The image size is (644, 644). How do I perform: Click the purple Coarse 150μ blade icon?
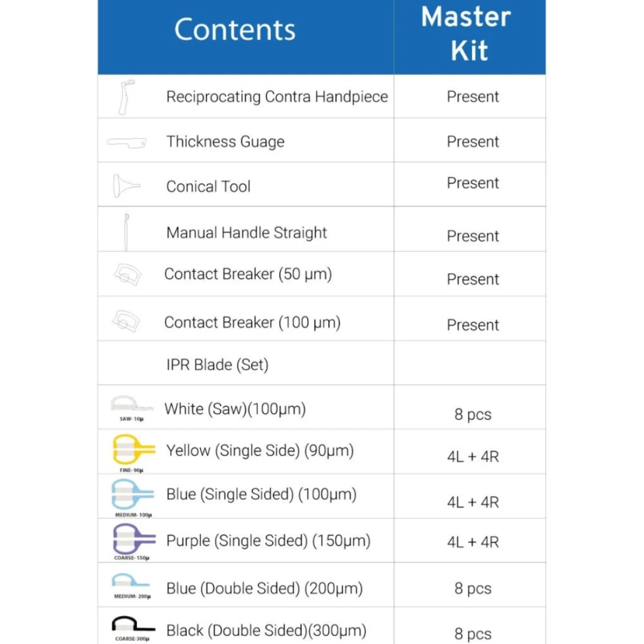[x=133, y=539]
